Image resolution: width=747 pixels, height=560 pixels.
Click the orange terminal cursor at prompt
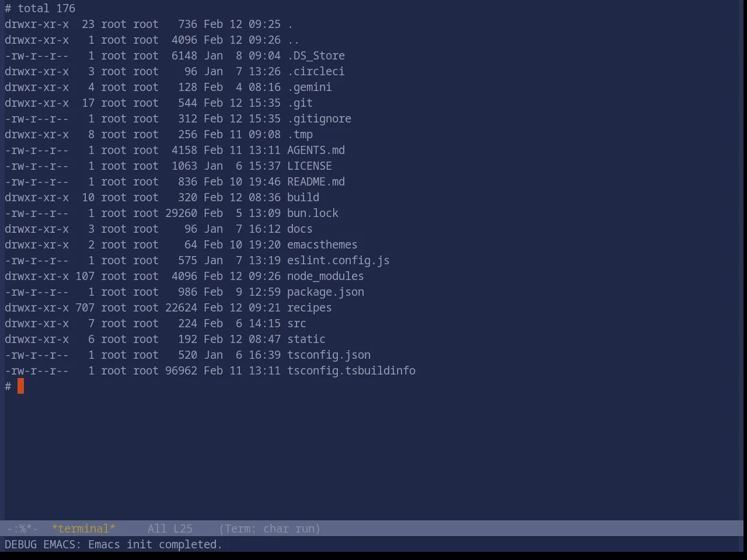pyautogui.click(x=20, y=386)
